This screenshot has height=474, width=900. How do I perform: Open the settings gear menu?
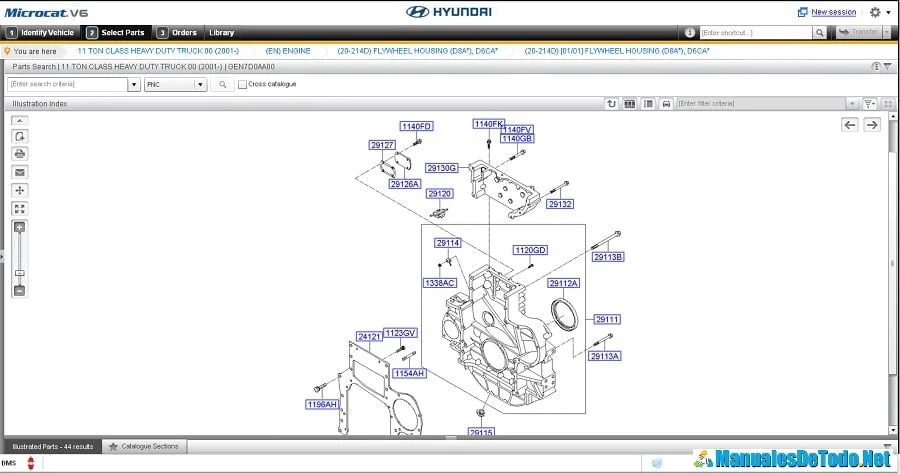(875, 12)
